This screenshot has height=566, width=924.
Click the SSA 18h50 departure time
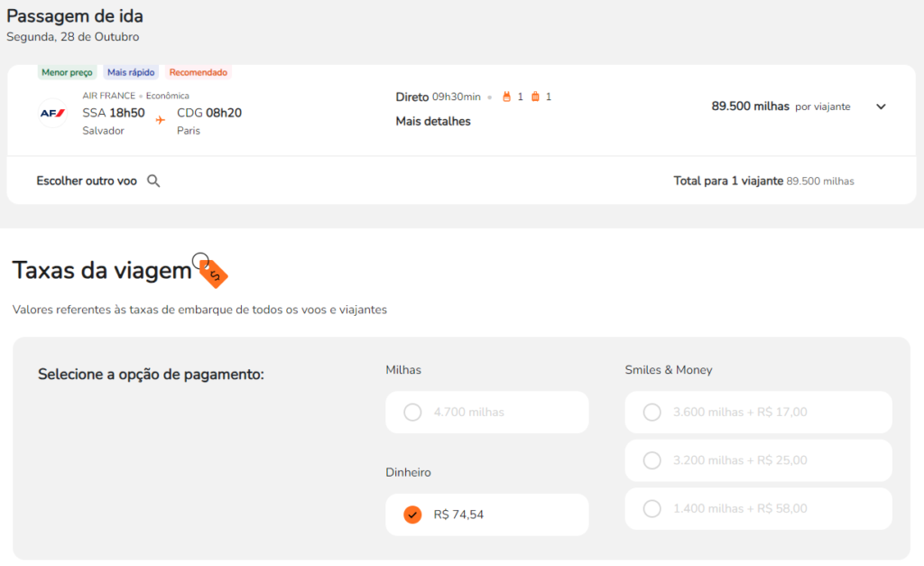[114, 113]
